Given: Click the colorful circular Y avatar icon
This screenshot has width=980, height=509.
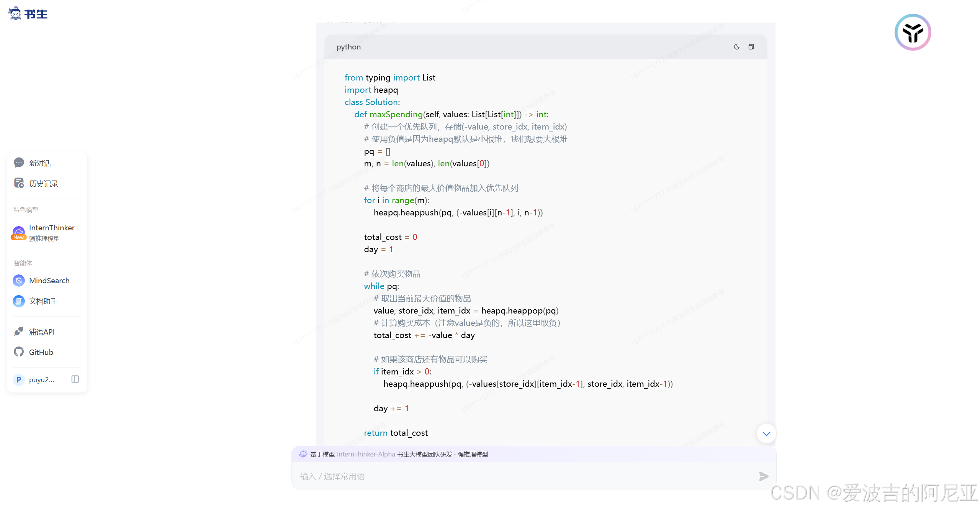Looking at the screenshot, I should (913, 32).
